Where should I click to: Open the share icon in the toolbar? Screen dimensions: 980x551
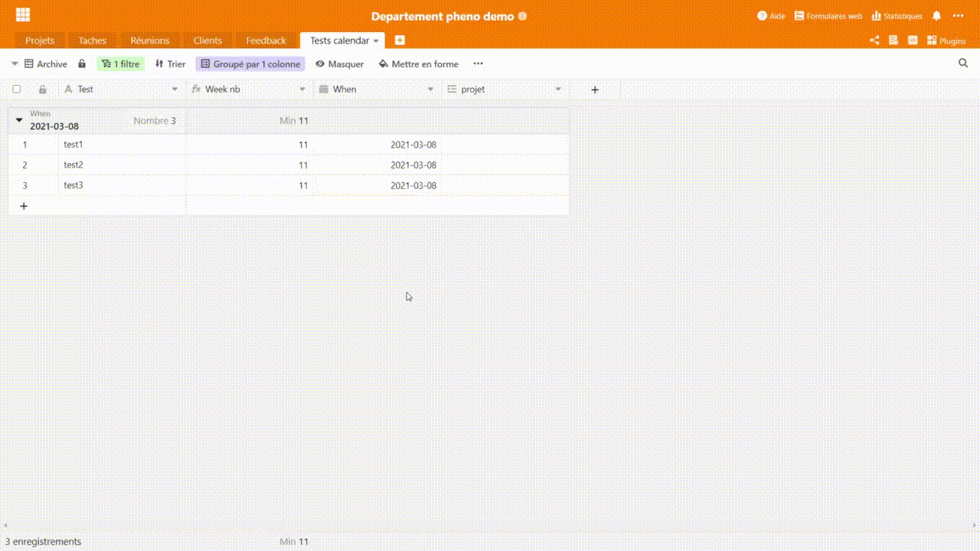click(x=874, y=41)
